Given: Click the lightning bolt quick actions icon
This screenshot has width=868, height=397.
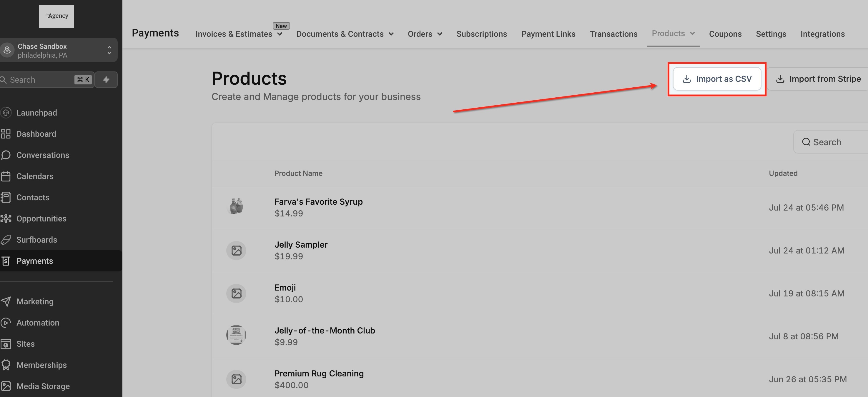Looking at the screenshot, I should (x=106, y=80).
